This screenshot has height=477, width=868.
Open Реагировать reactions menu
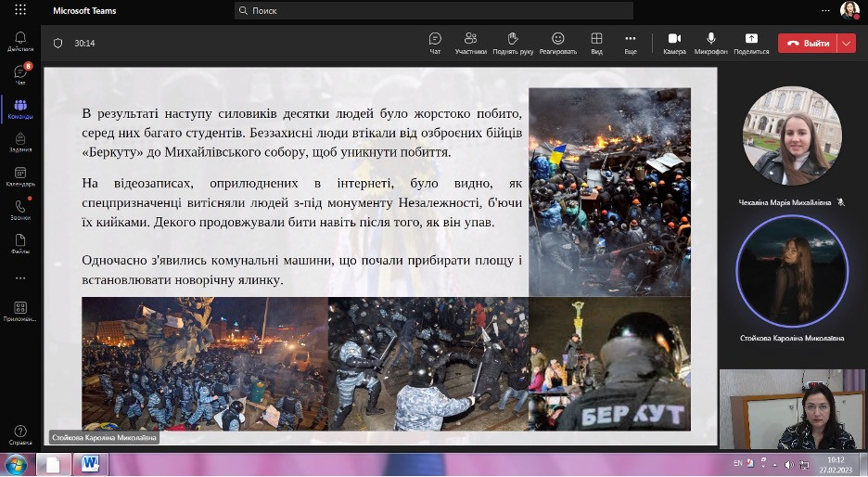click(x=557, y=43)
